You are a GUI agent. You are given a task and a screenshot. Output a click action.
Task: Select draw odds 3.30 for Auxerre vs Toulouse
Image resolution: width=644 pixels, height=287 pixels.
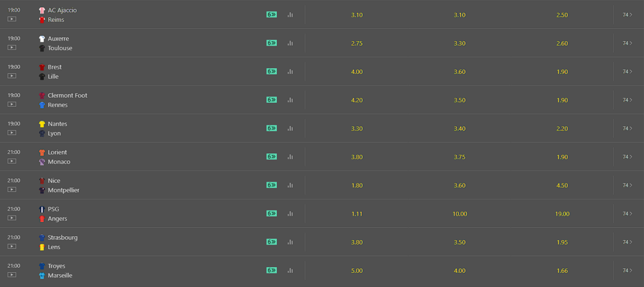[459, 43]
